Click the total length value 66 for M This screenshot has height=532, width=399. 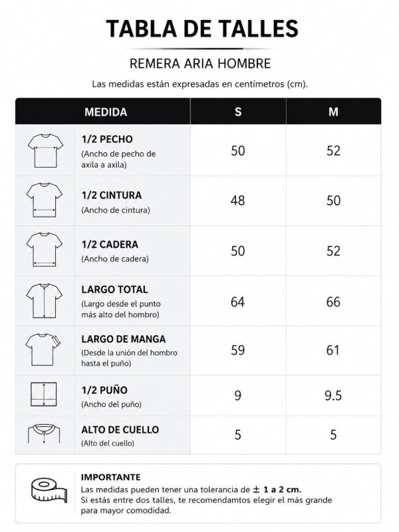click(333, 302)
